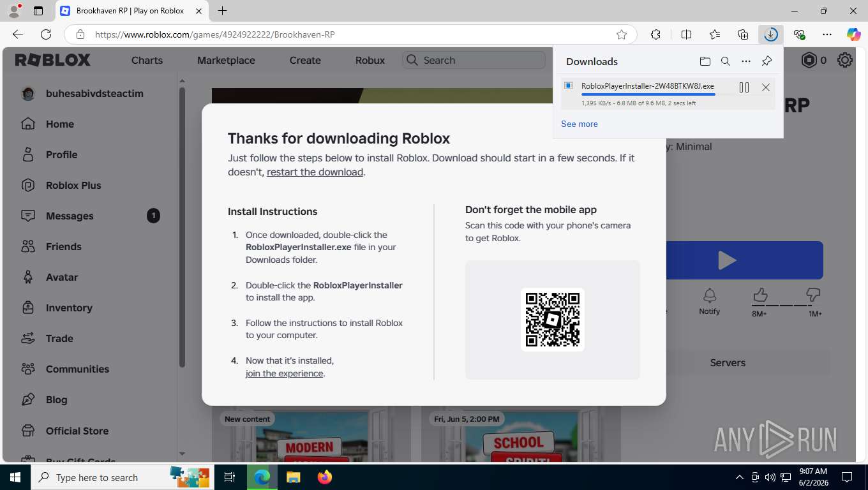
Task: Click the Roblox Search field
Action: click(x=474, y=60)
